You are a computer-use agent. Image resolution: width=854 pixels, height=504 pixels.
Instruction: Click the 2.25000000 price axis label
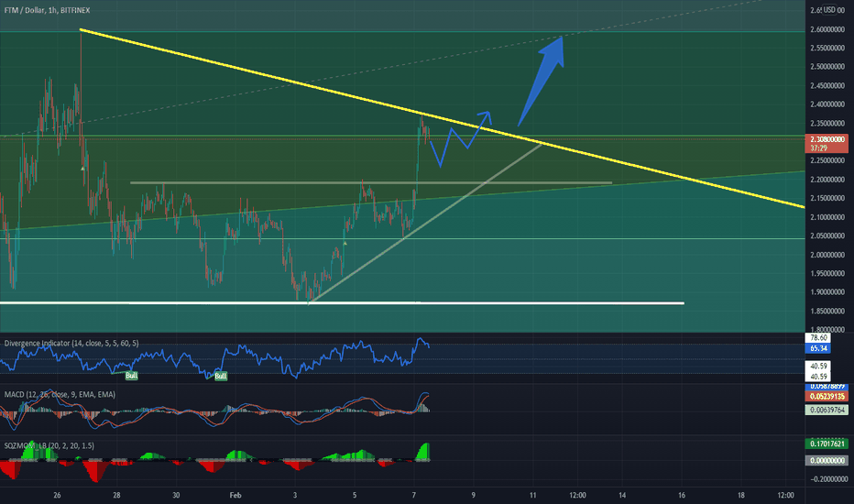[x=827, y=160]
